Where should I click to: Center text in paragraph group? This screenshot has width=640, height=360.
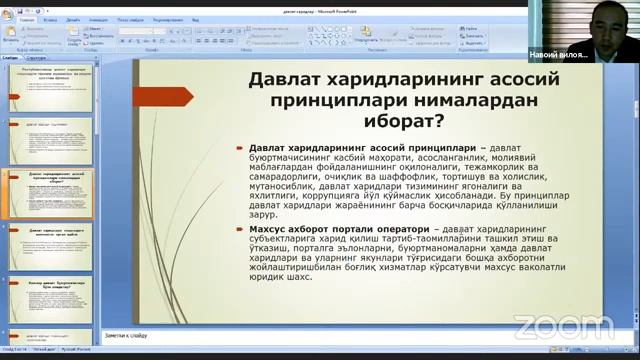[x=207, y=41]
